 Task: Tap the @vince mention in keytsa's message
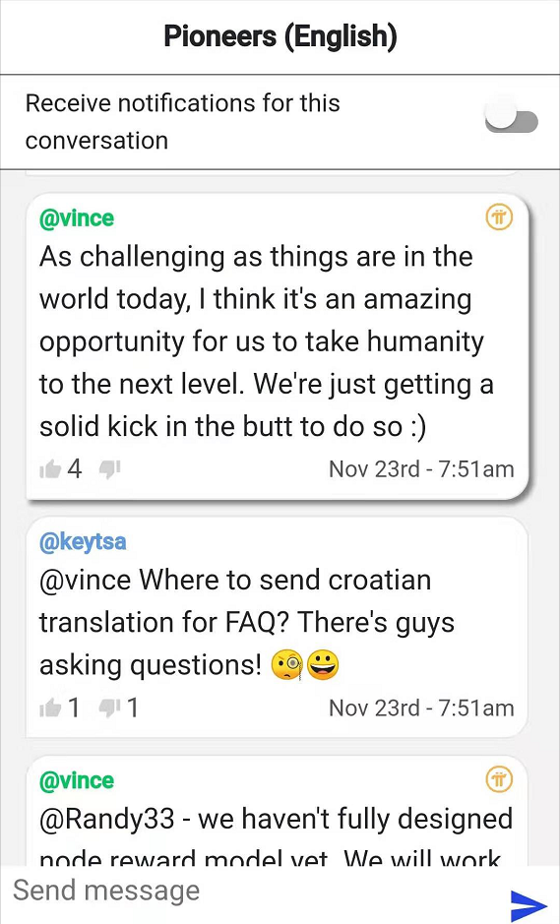(85, 580)
